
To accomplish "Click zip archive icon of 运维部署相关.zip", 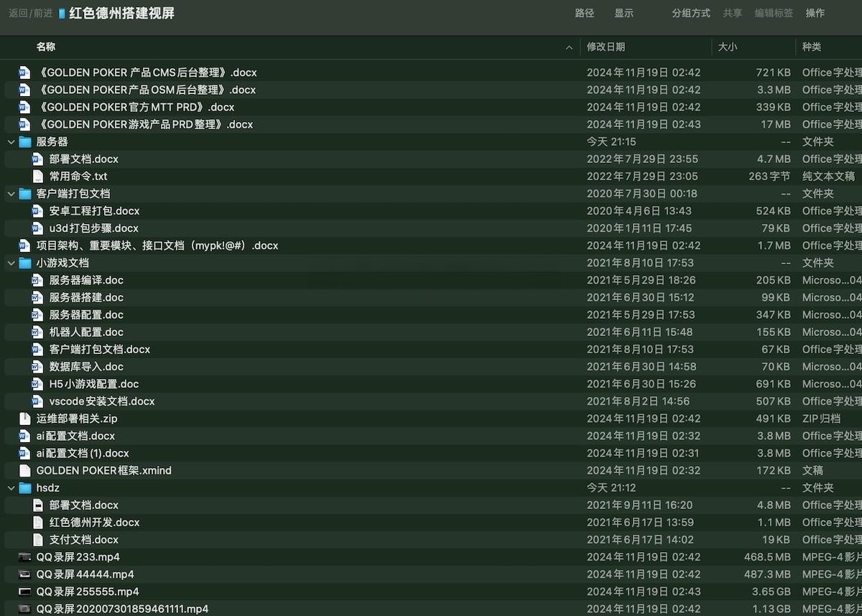I will coord(24,419).
